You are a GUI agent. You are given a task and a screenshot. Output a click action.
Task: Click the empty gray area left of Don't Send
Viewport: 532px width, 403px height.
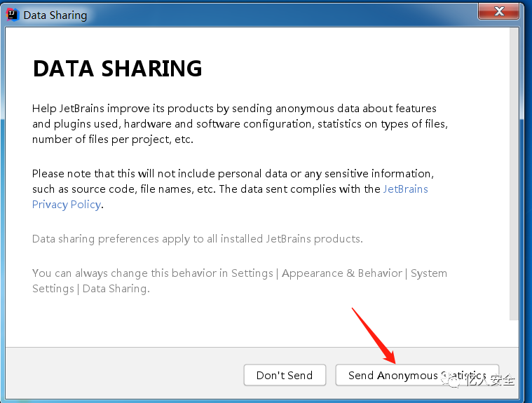(126, 375)
